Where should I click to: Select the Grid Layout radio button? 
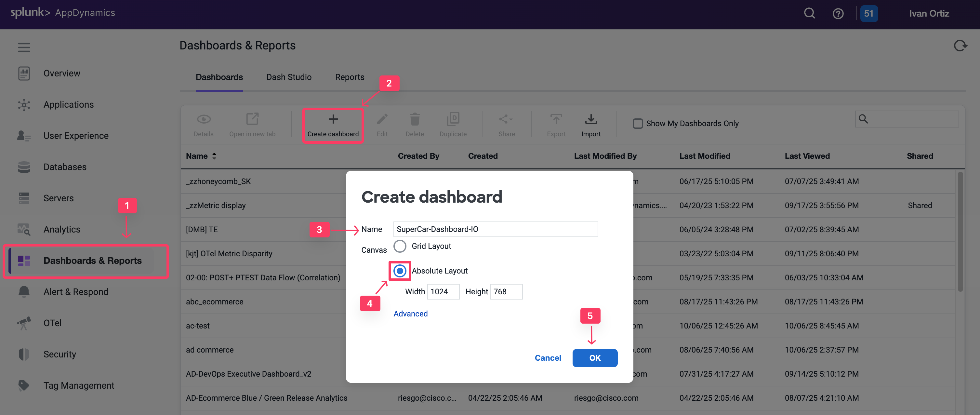point(400,246)
